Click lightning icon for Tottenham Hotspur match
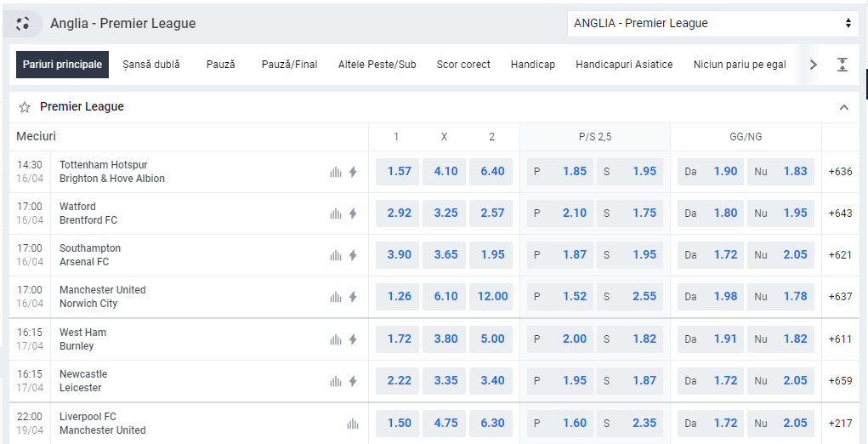 coord(353,172)
